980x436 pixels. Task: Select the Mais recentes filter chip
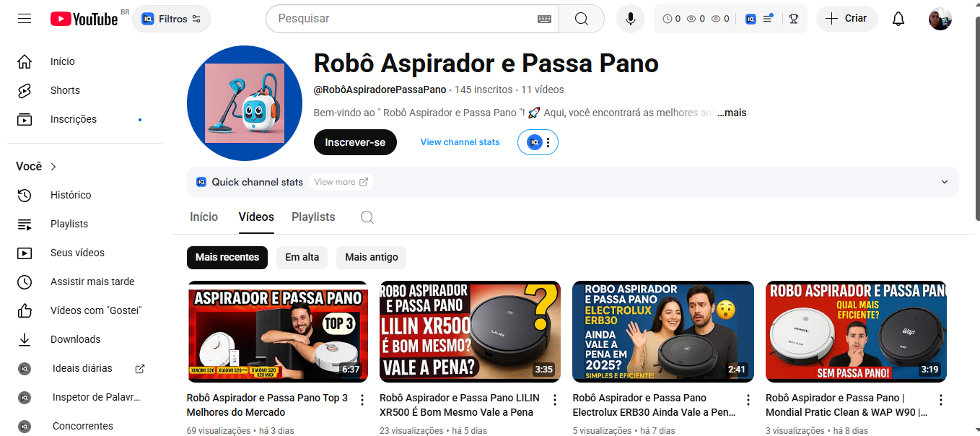(x=227, y=257)
